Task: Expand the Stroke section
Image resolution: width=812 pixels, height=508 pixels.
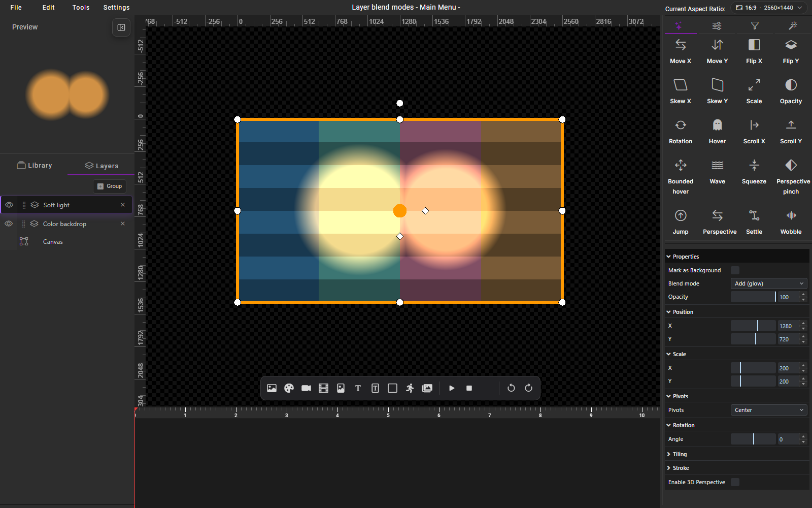Action: (681, 468)
